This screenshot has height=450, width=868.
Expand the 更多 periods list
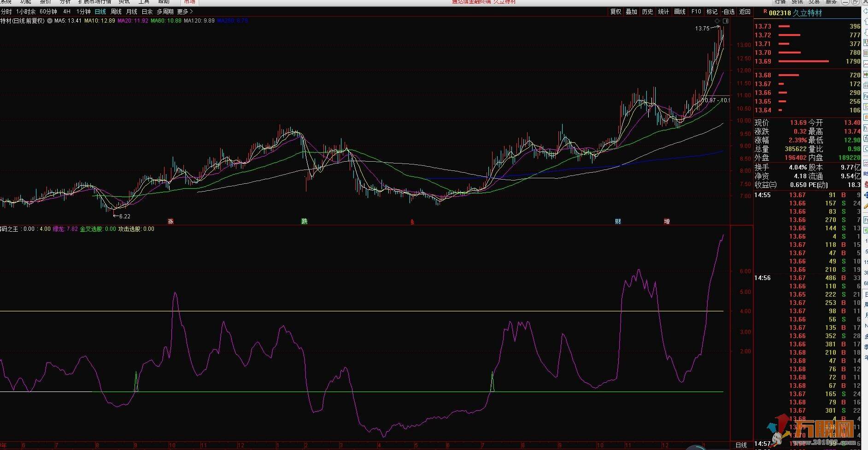tap(185, 12)
